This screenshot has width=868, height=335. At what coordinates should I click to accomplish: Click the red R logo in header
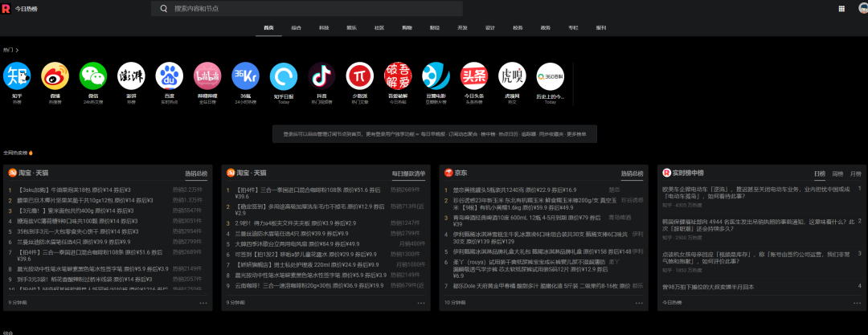(6, 8)
